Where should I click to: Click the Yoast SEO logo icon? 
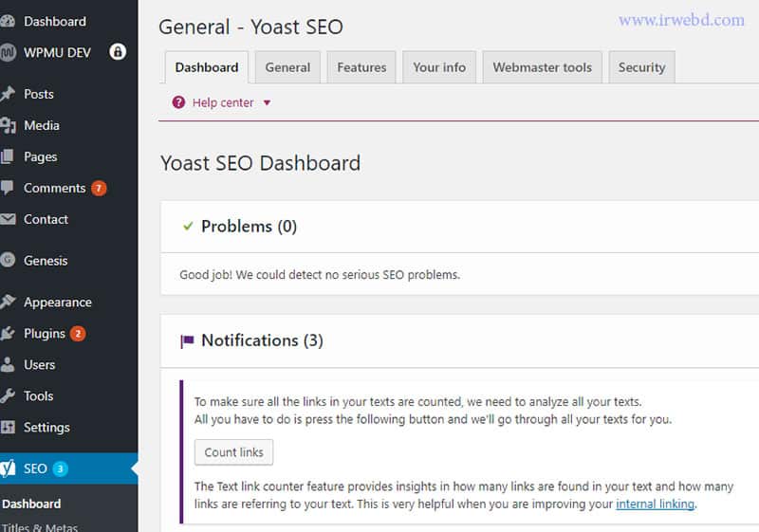click(x=7, y=468)
